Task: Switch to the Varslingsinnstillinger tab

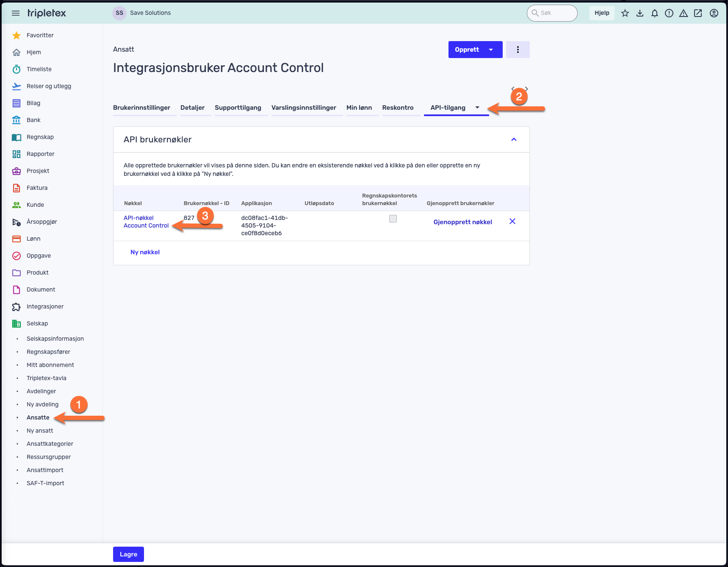Action: click(x=304, y=108)
